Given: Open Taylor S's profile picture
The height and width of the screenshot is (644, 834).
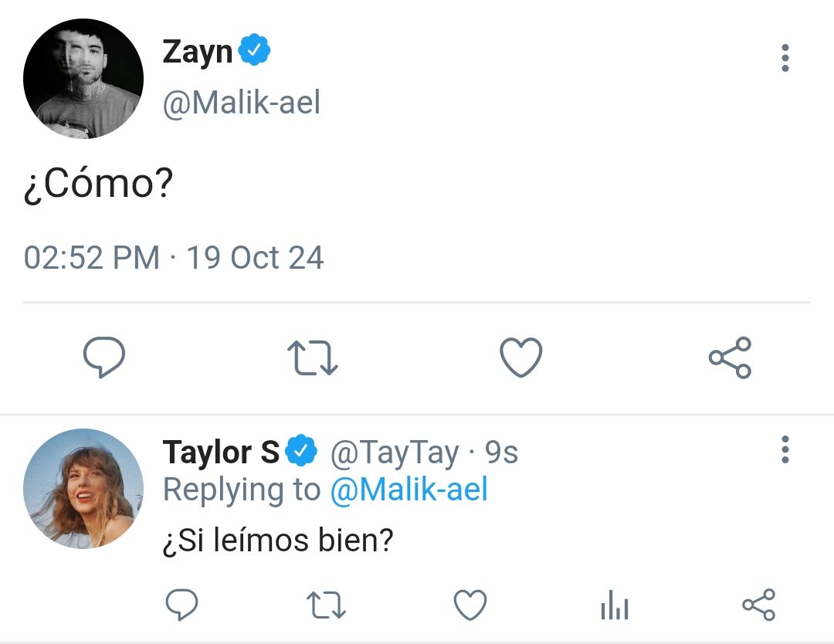Looking at the screenshot, I should [x=83, y=488].
